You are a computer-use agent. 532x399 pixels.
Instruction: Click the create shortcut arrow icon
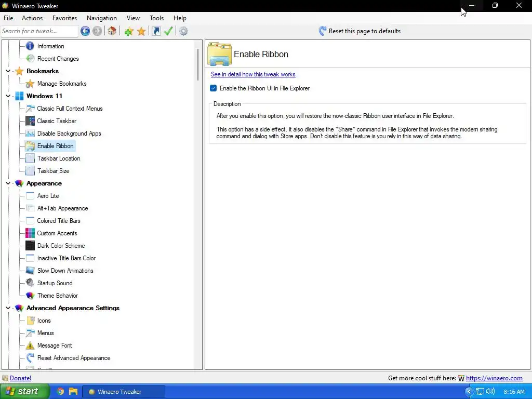[x=156, y=31]
